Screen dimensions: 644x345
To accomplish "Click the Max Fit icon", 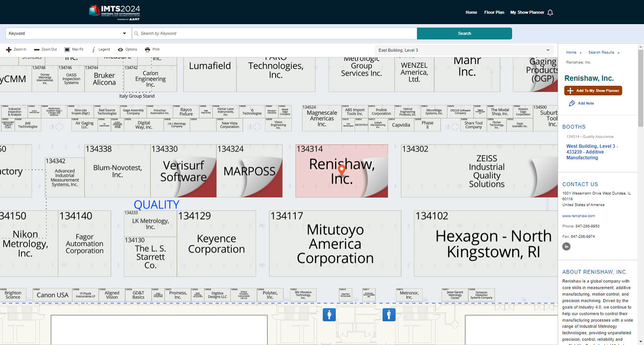I will (x=67, y=50).
